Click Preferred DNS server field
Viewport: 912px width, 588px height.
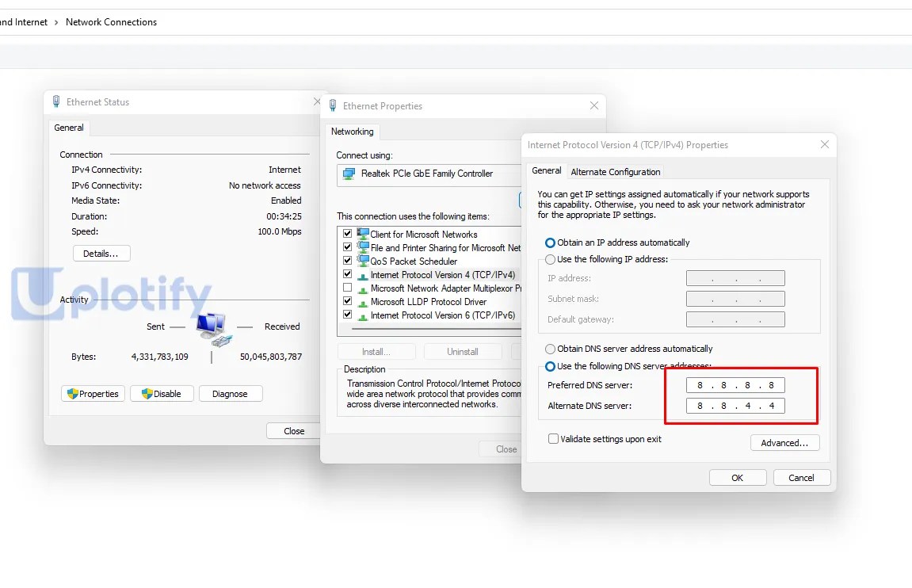point(735,385)
